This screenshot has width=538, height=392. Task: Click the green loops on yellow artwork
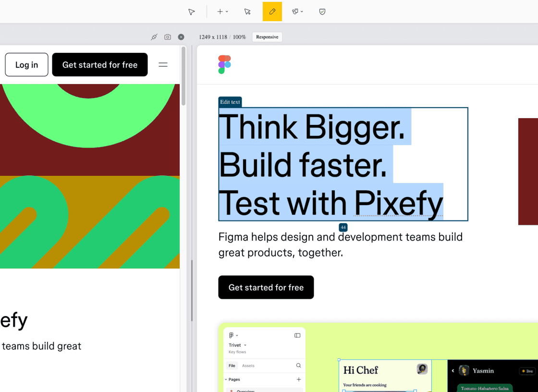[90, 222]
